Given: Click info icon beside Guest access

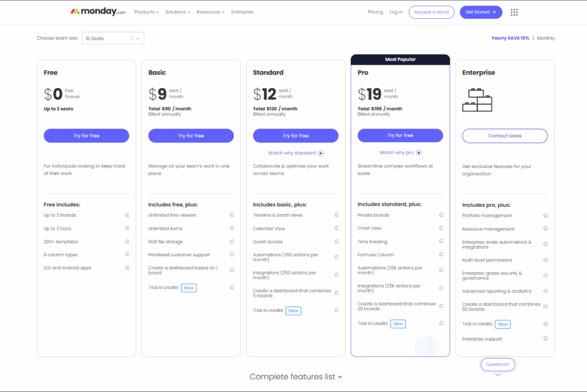Looking at the screenshot, I should click(336, 241).
